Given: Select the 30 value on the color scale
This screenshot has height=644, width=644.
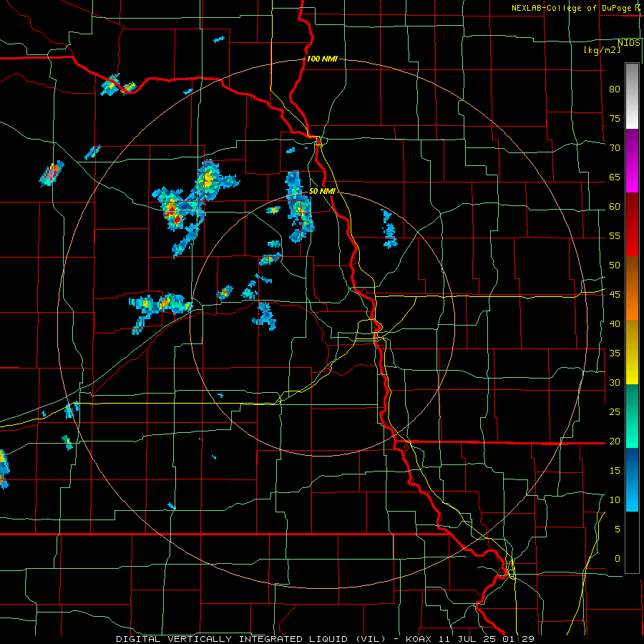Looking at the screenshot, I should [x=615, y=382].
